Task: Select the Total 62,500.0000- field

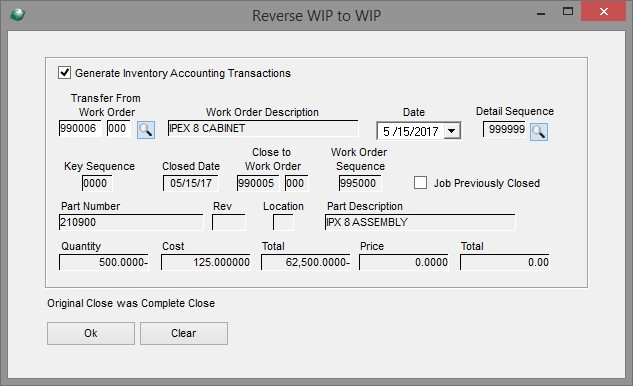Action: point(306,262)
